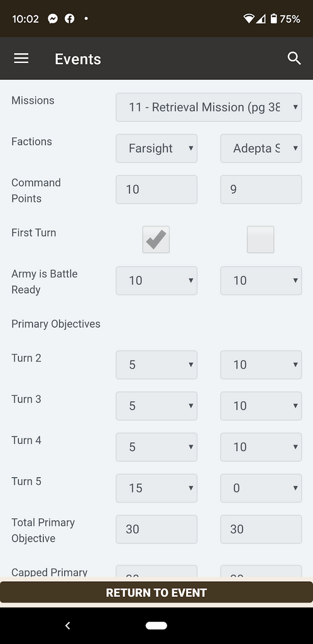Tap the battery status icon
313x644 pixels.
point(273,18)
